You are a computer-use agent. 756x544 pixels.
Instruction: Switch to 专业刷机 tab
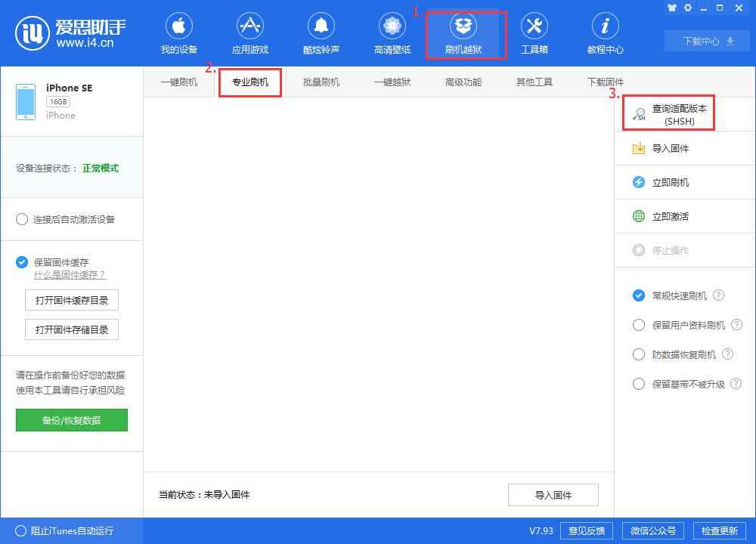[249, 82]
